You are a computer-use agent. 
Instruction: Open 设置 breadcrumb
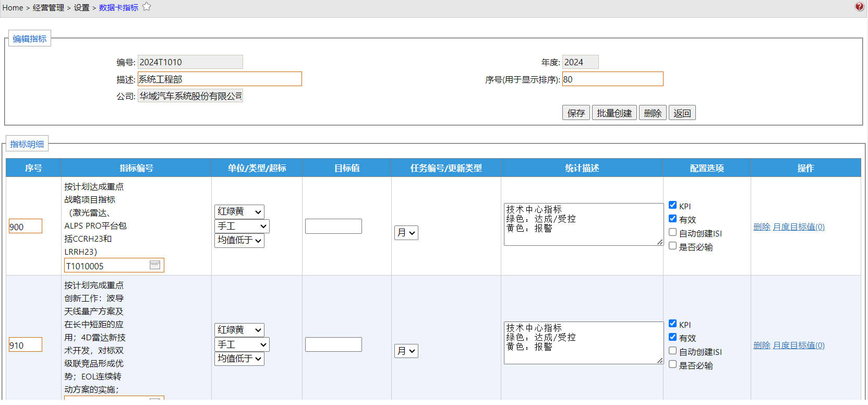81,8
